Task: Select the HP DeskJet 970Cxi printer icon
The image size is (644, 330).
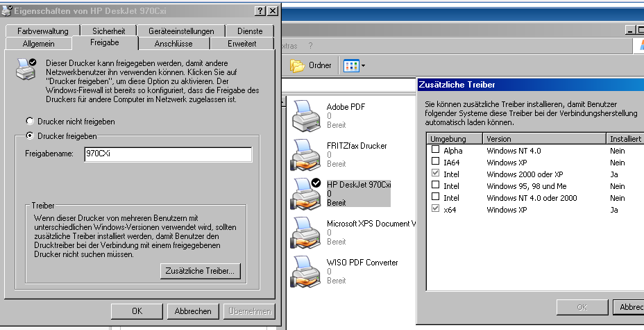Action: (x=306, y=194)
